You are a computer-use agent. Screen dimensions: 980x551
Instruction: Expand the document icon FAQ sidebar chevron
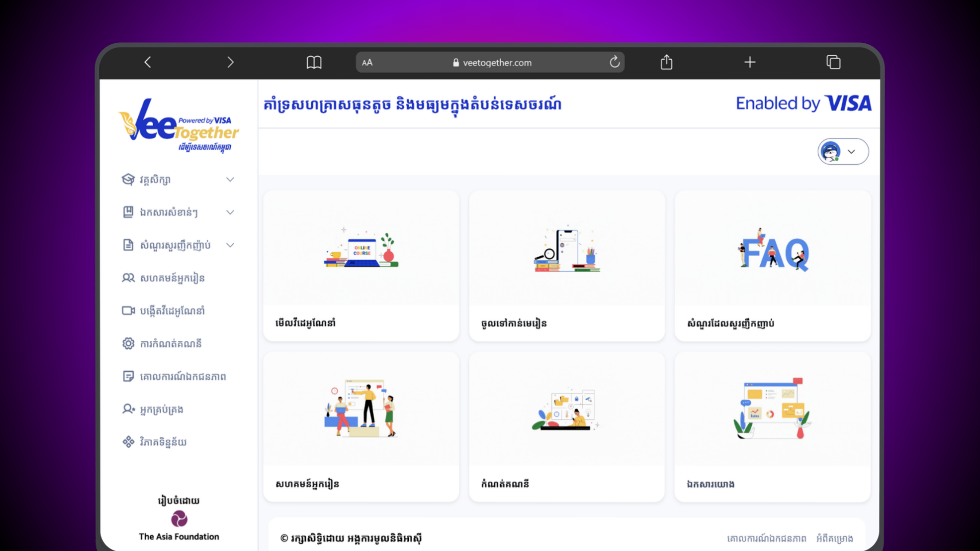point(230,245)
